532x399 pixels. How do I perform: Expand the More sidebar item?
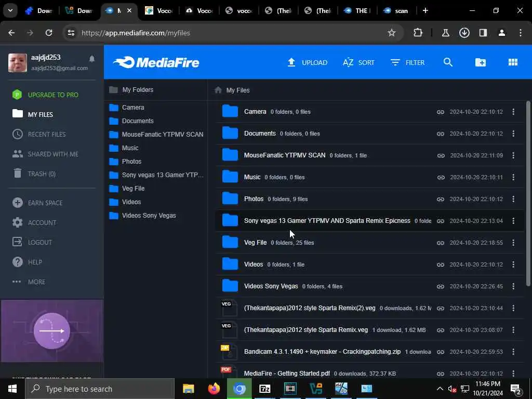[29, 282]
